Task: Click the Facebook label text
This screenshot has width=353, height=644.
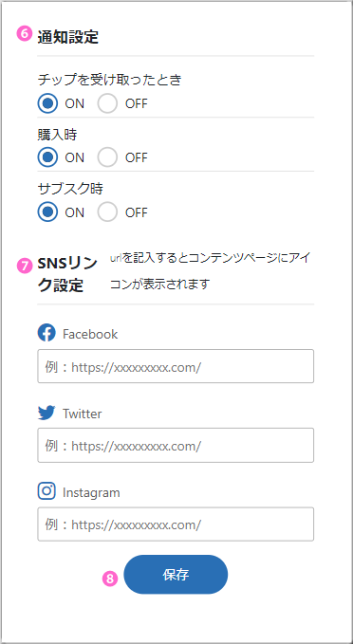Action: pyautogui.click(x=90, y=334)
